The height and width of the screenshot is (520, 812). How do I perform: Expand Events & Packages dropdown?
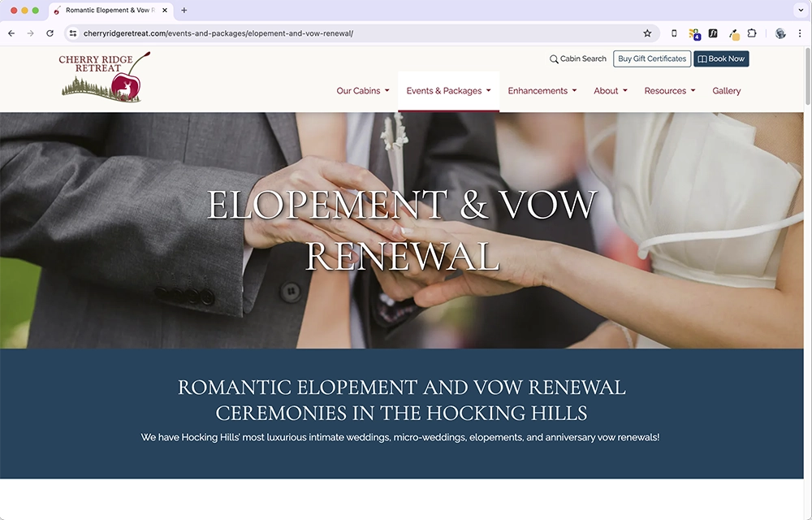[448, 91]
